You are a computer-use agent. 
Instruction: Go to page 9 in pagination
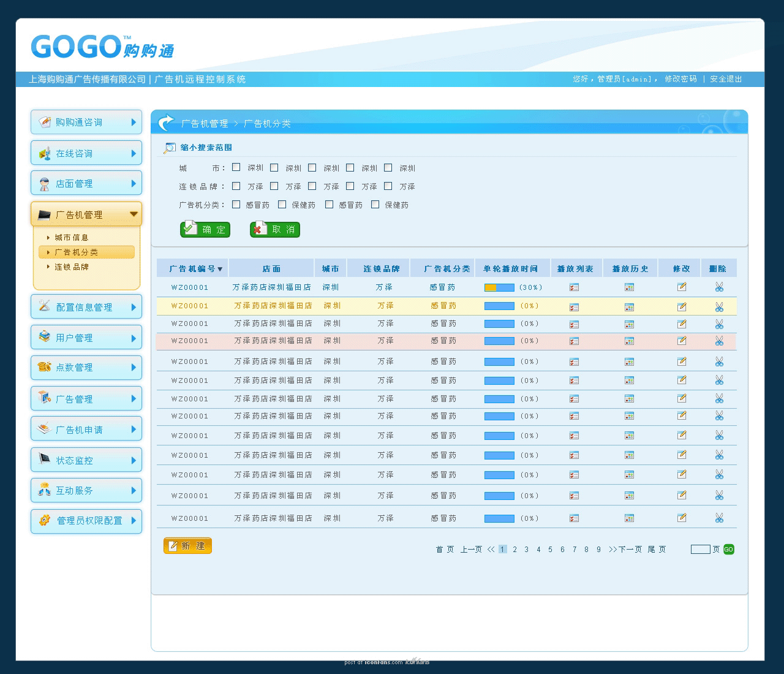[x=598, y=550]
